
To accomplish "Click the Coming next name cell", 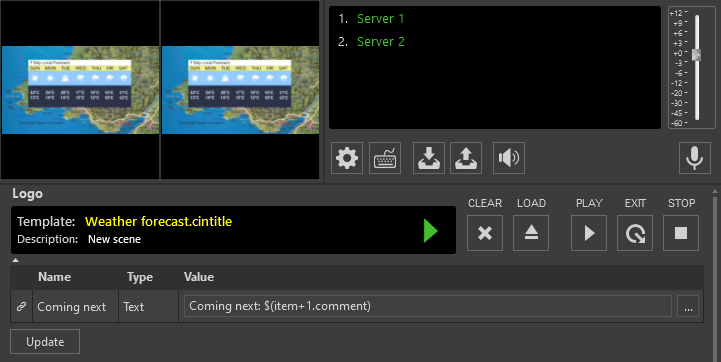I will coord(75,306).
